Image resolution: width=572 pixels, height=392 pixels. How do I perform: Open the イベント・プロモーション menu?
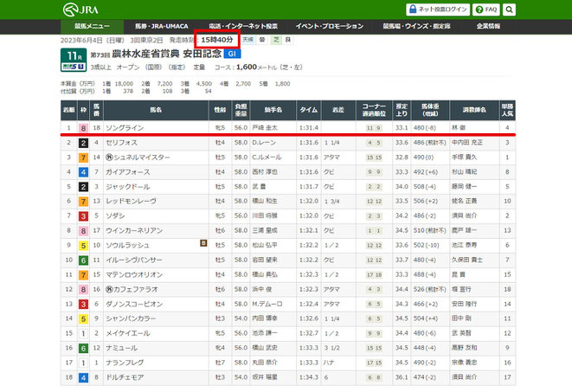coord(329,26)
